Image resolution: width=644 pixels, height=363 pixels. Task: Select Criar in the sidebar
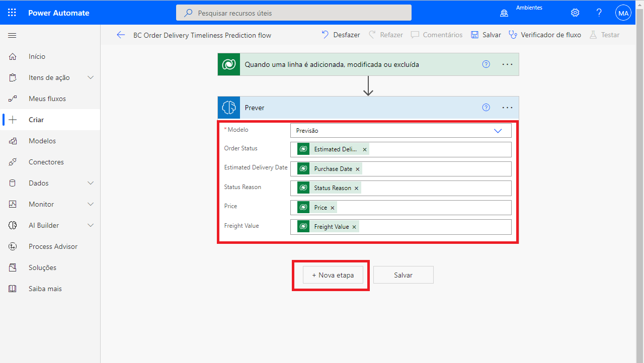click(36, 120)
